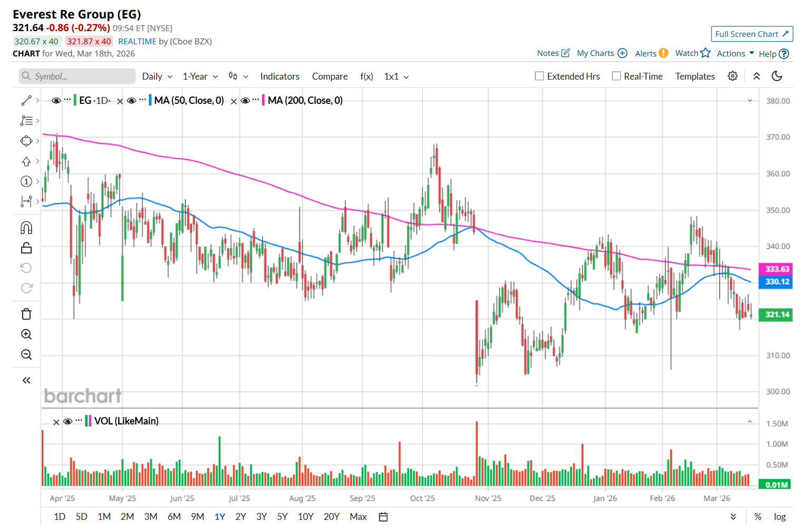
Task: Select the 5Y time range
Action: point(282,517)
